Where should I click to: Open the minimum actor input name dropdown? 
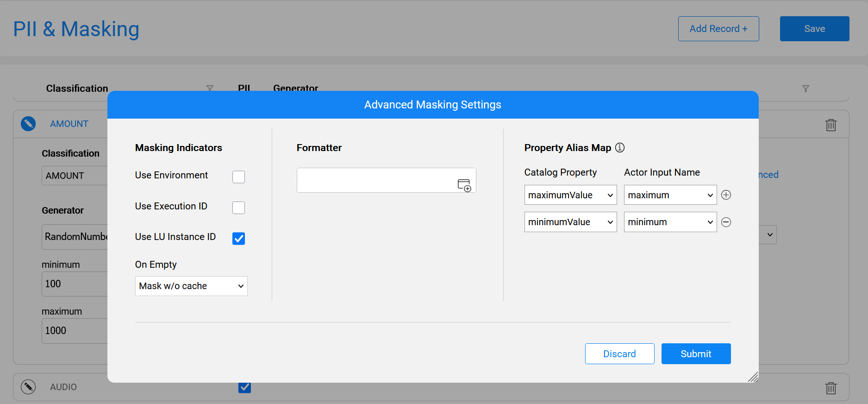(670, 222)
